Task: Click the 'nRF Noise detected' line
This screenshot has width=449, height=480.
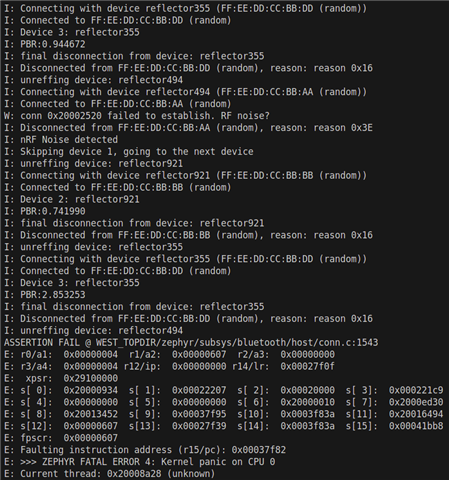Action: (61, 140)
